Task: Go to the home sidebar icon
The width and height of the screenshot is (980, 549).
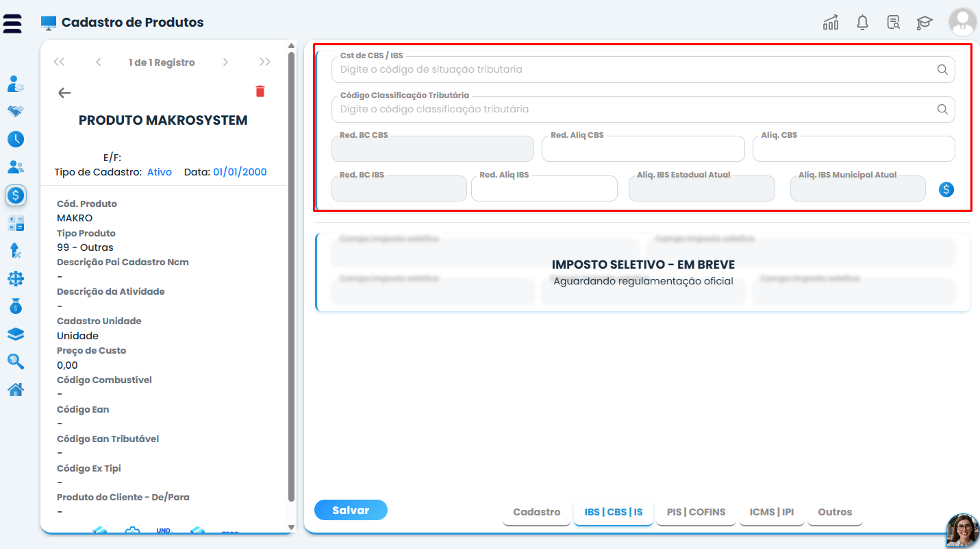Action: click(16, 390)
